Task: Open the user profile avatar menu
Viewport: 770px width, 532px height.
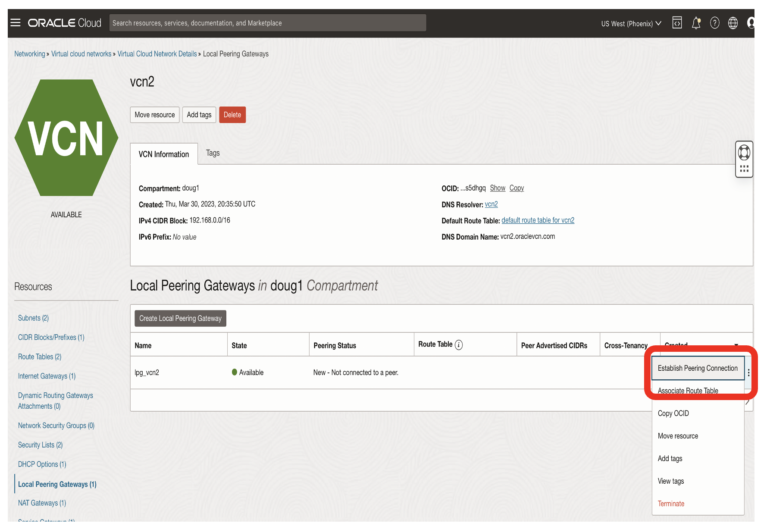Action: tap(751, 23)
